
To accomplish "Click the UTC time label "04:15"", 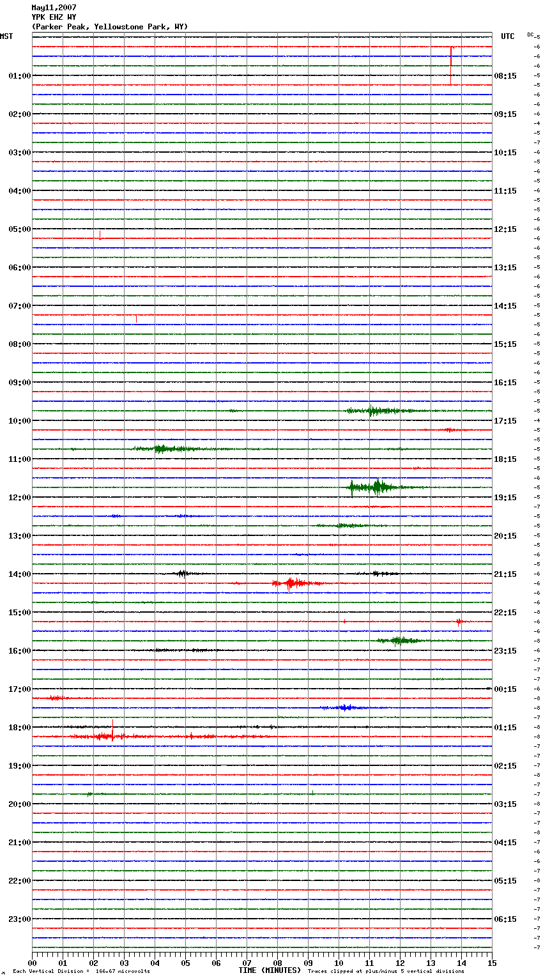I will (x=505, y=843).
